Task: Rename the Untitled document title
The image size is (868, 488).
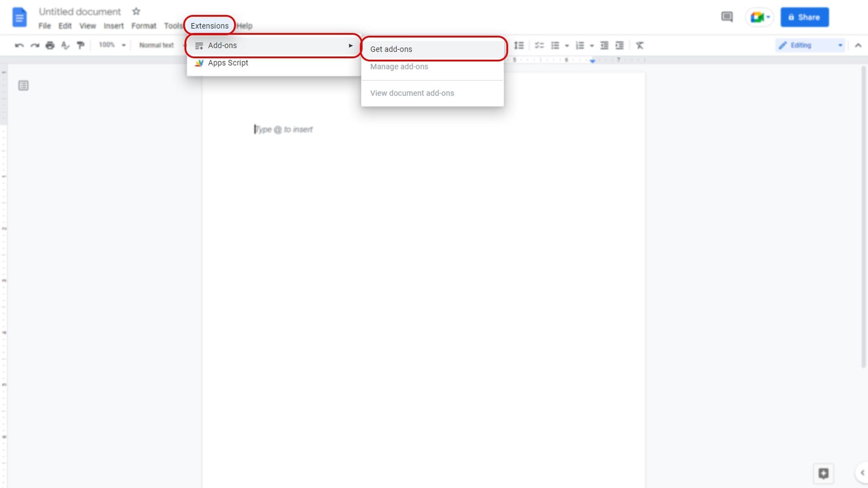Action: coord(80,12)
